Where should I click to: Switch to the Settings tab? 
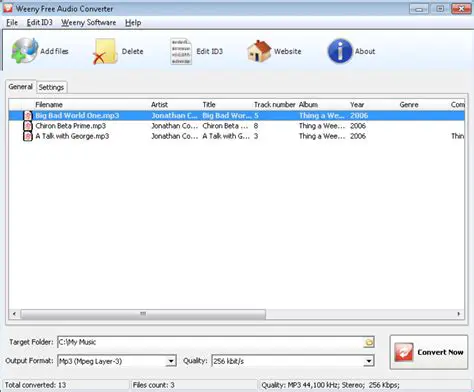[51, 87]
